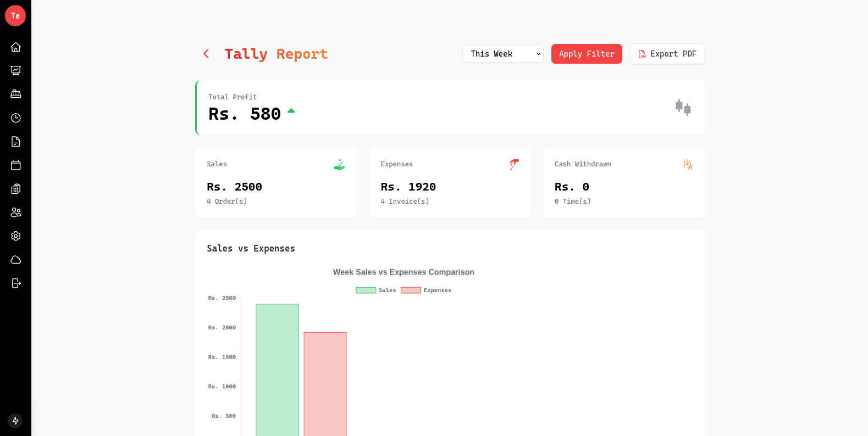
Task: Click the Rs. 1920 expenses amount
Action: (408, 187)
